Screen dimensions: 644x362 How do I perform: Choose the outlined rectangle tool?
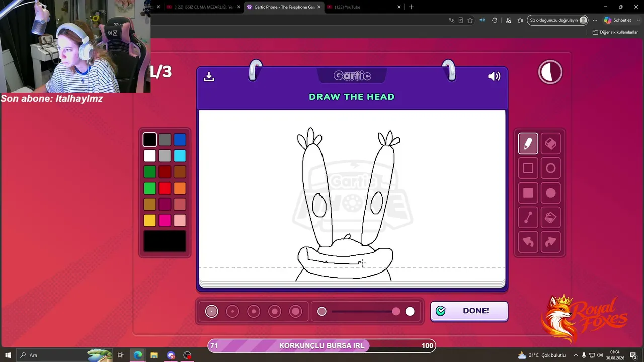click(x=528, y=168)
